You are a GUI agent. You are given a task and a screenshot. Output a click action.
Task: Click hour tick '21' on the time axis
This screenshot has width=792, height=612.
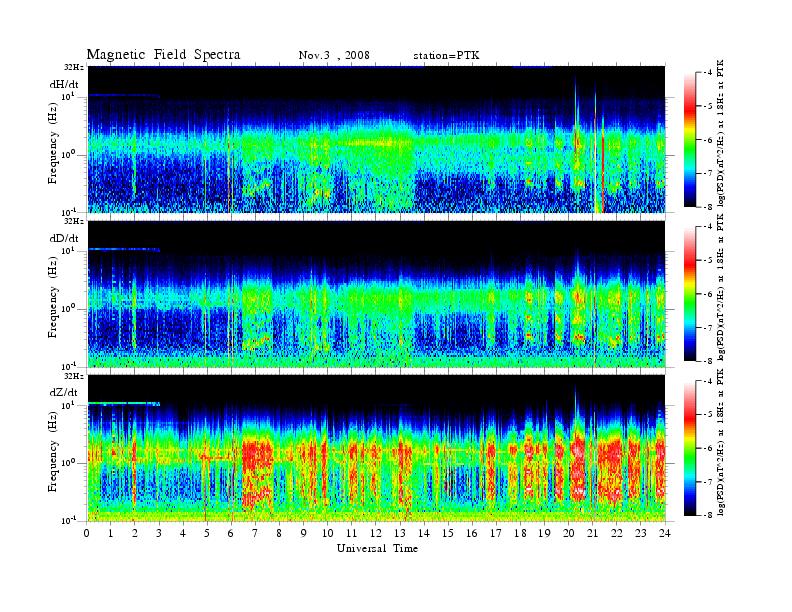[592, 533]
